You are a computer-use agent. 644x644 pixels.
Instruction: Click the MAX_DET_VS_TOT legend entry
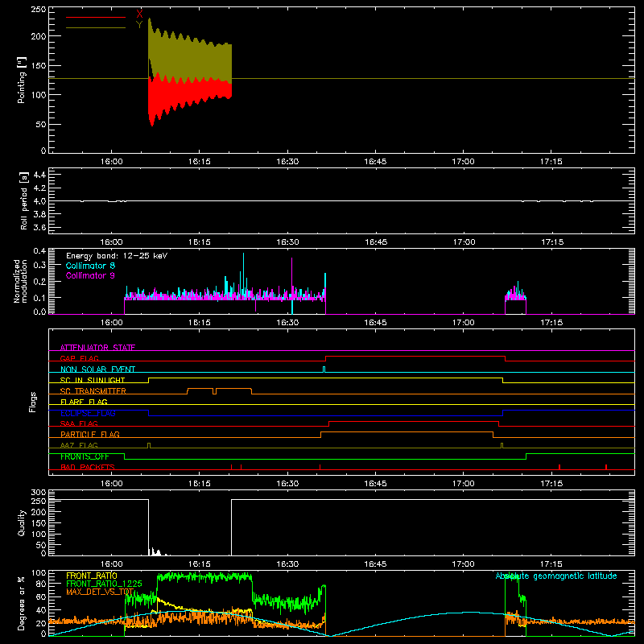(x=100, y=592)
